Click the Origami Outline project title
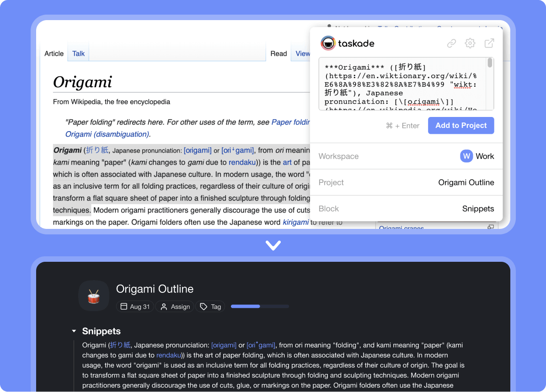The image size is (546, 392). [155, 289]
